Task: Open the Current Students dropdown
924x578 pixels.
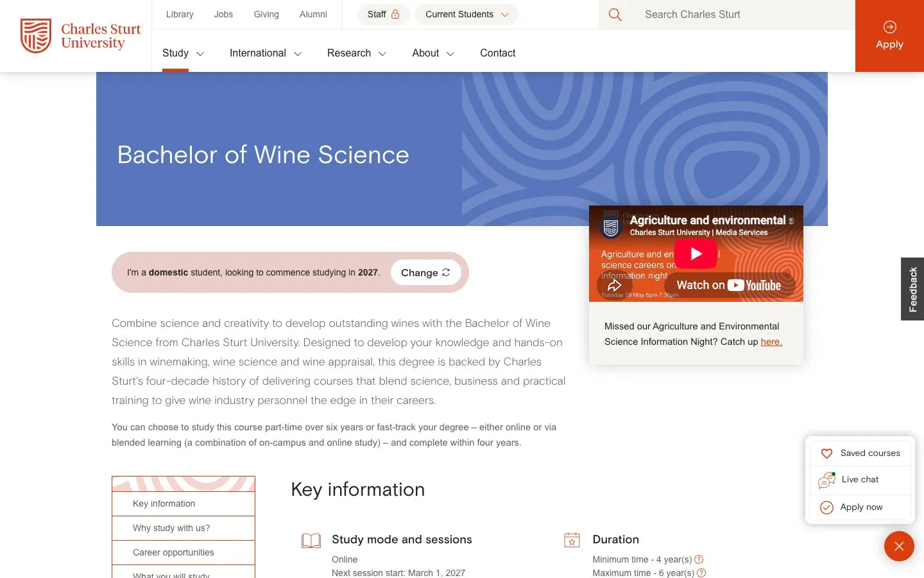Action: click(x=466, y=14)
